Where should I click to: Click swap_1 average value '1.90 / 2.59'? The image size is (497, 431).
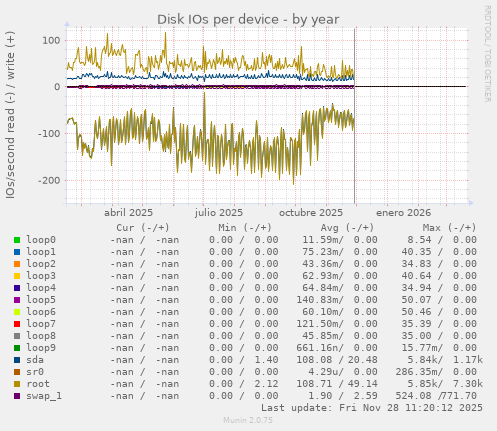click(343, 396)
